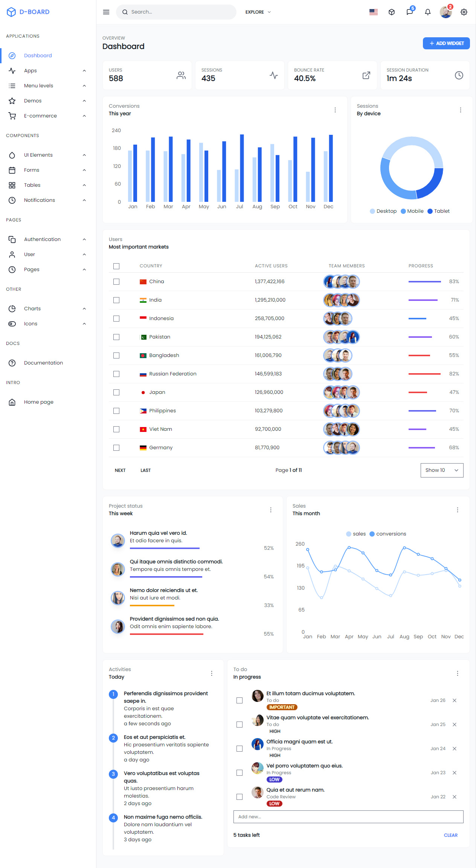This screenshot has width=476, height=868.
Task: Open Notifications in the sidebar
Action: point(48,200)
